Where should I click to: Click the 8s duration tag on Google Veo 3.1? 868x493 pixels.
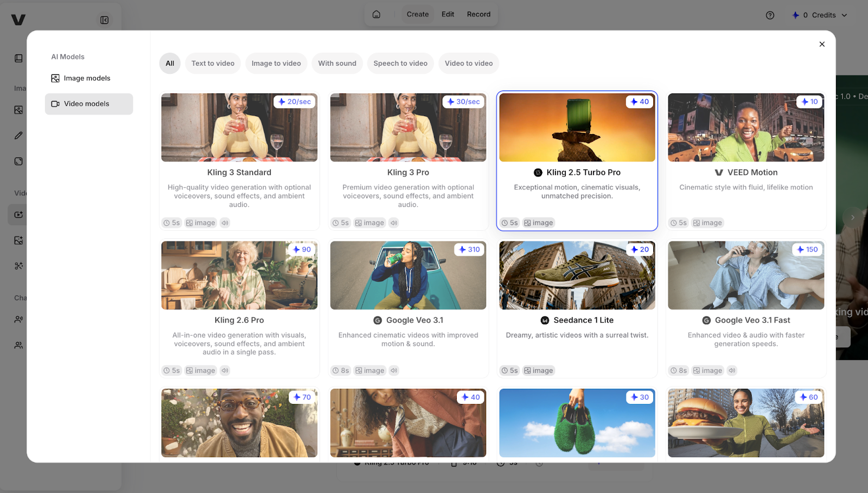[x=341, y=370]
